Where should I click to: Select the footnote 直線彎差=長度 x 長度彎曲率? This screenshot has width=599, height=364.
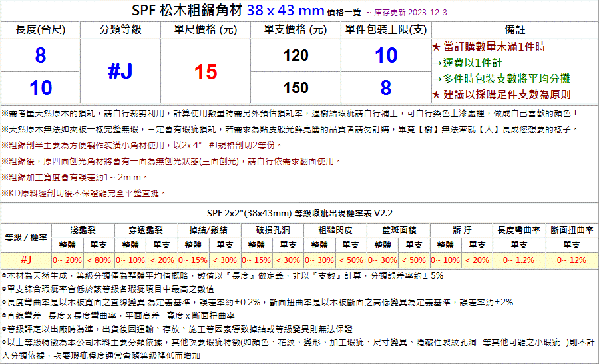click(x=118, y=316)
